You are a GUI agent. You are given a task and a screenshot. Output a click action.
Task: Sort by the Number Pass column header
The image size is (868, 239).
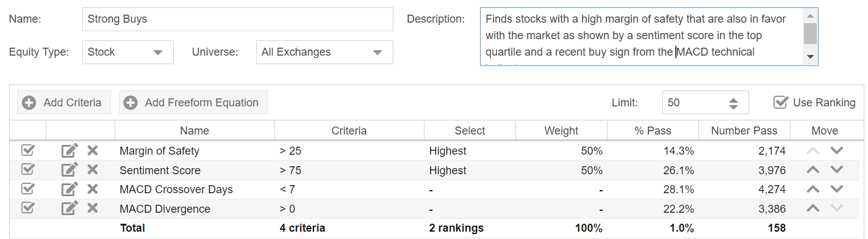(x=744, y=131)
